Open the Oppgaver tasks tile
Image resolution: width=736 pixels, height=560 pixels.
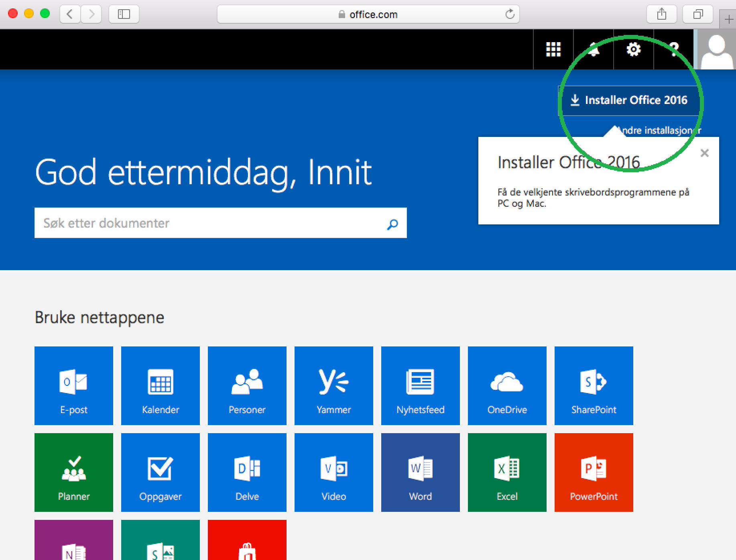(161, 472)
